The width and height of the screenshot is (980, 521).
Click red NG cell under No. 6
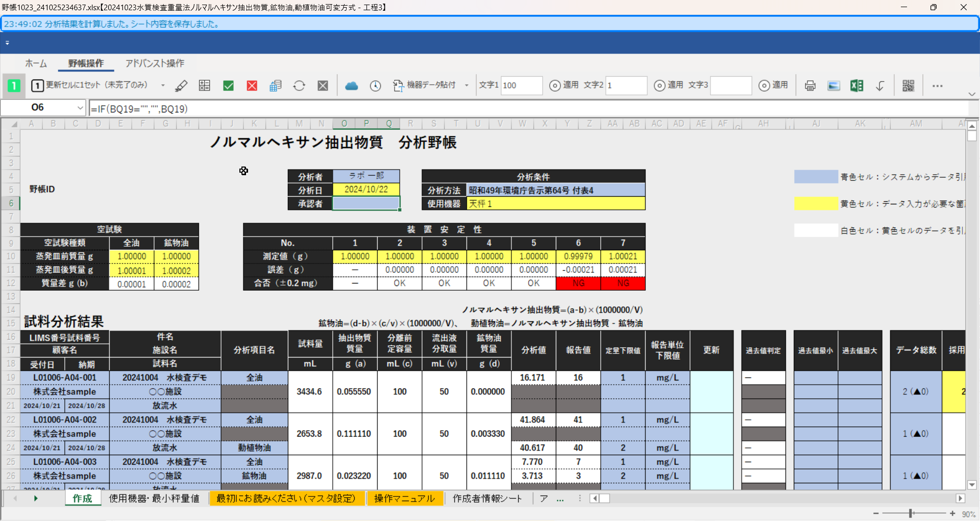pyautogui.click(x=578, y=283)
